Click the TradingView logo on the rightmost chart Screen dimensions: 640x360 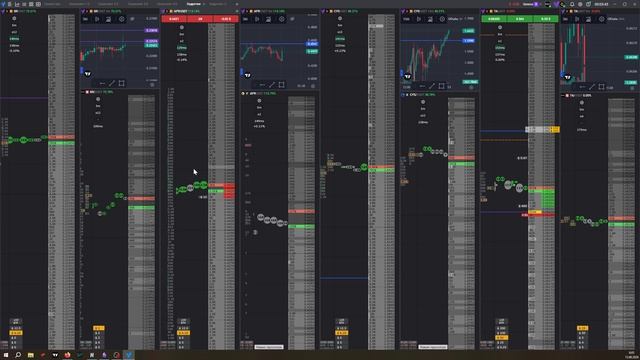tap(567, 77)
